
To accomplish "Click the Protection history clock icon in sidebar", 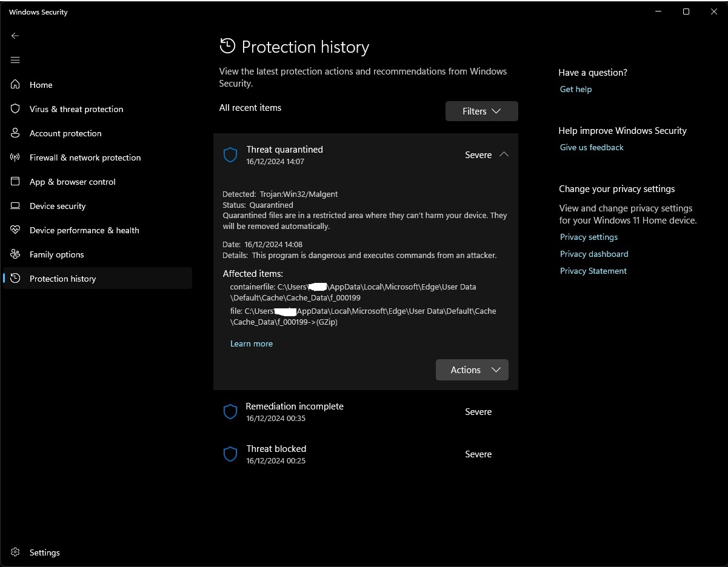I will tap(15, 279).
